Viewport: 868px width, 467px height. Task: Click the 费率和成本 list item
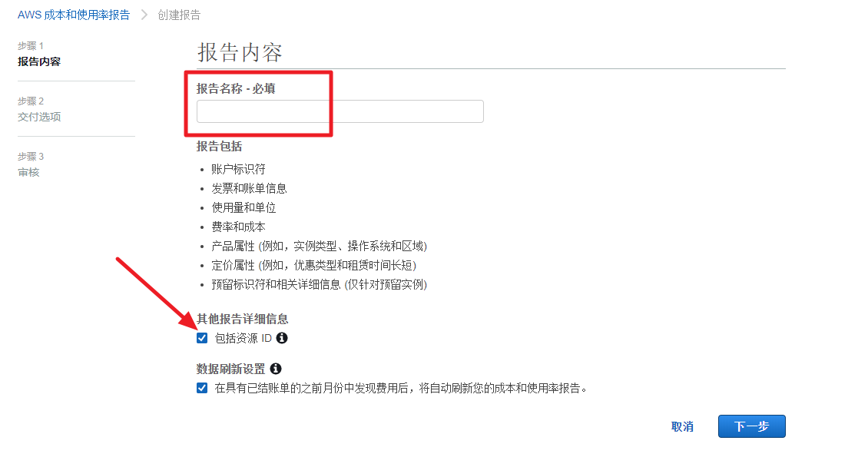(x=238, y=227)
